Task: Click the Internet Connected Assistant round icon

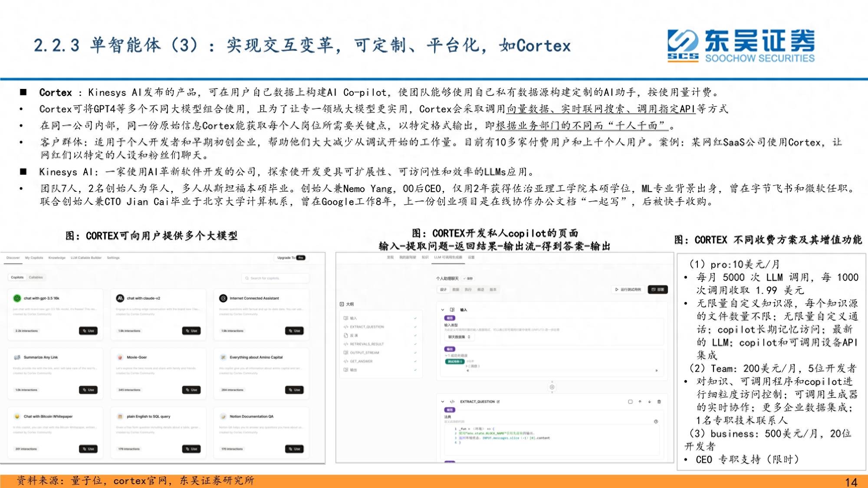Action: (x=223, y=298)
